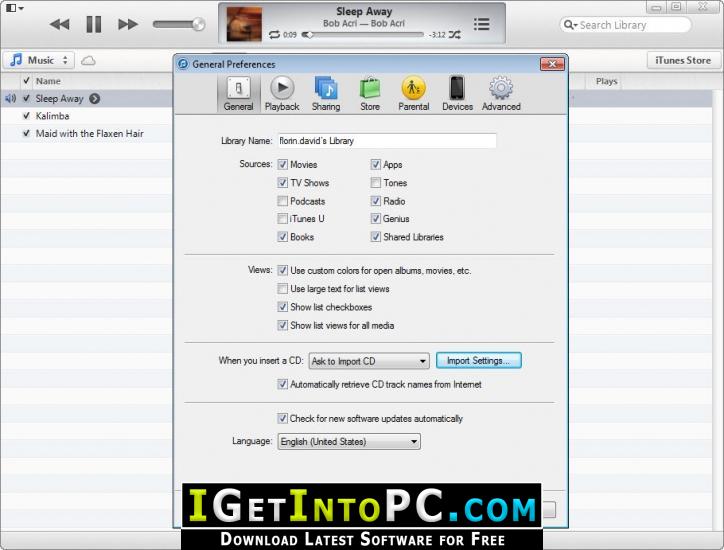Screen dimensions: 724x550
Task: Open Import Settings
Action: (478, 361)
